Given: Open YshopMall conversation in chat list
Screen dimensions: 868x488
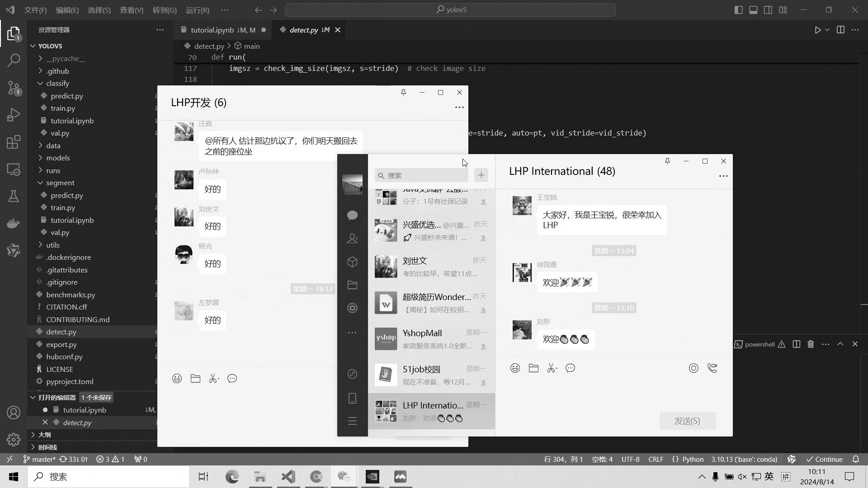Looking at the screenshot, I should point(431,339).
